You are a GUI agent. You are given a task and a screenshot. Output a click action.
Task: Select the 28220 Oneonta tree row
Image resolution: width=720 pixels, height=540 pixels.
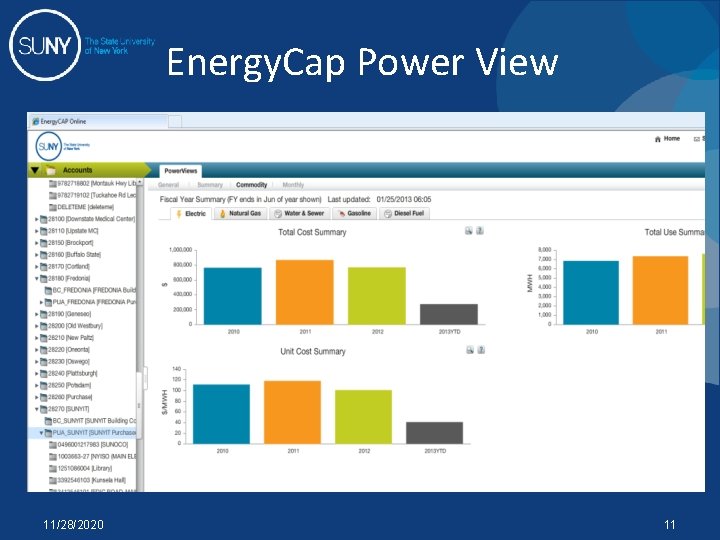pyautogui.click(x=83, y=350)
